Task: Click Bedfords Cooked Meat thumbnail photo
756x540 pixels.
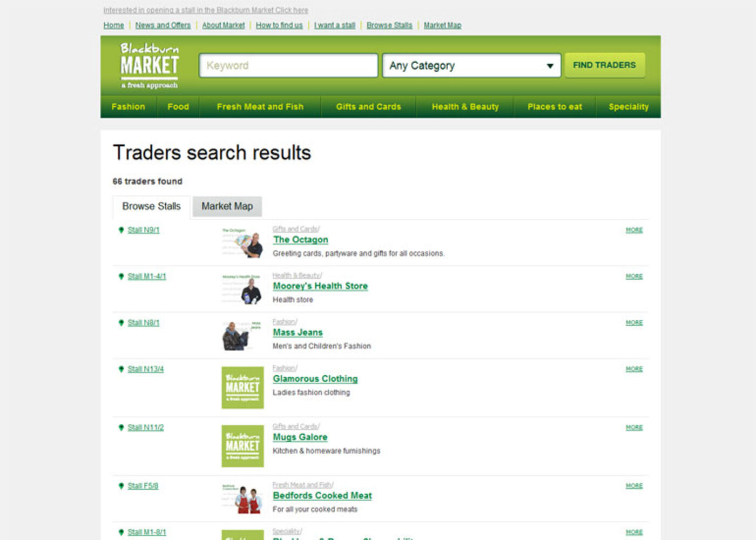Action: pyautogui.click(x=242, y=499)
